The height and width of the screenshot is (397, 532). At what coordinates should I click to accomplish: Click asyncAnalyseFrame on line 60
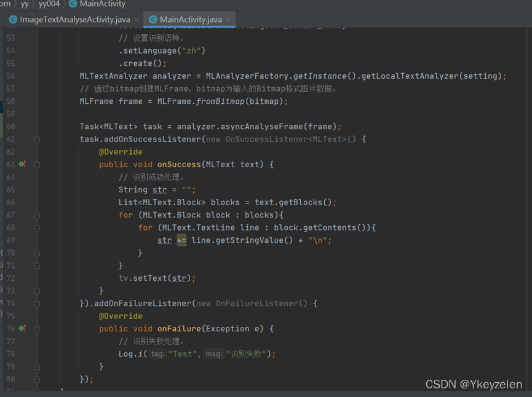click(x=261, y=127)
